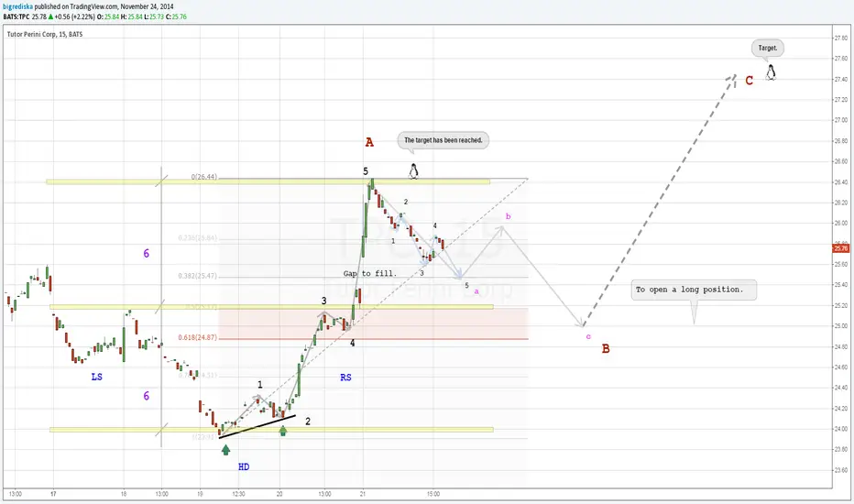Screen dimensions: 854x504
Task: Click the 27.80 price axis label
Action: (841, 38)
